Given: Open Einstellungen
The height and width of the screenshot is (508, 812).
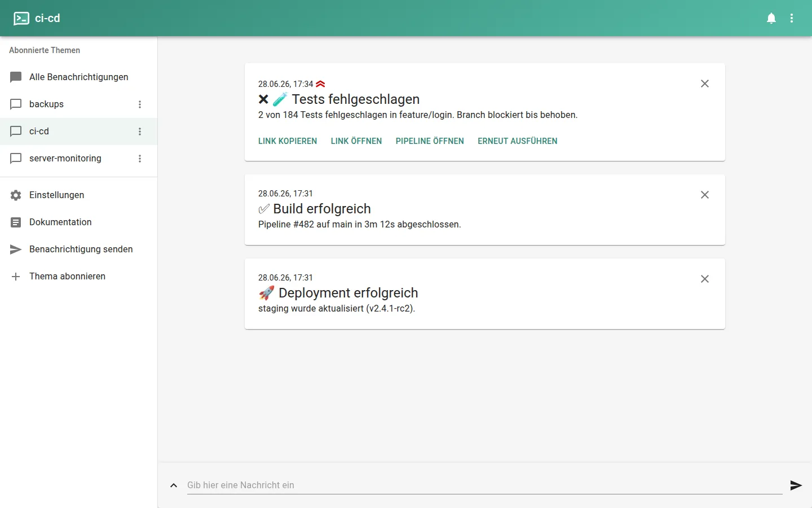Looking at the screenshot, I should point(79,195).
